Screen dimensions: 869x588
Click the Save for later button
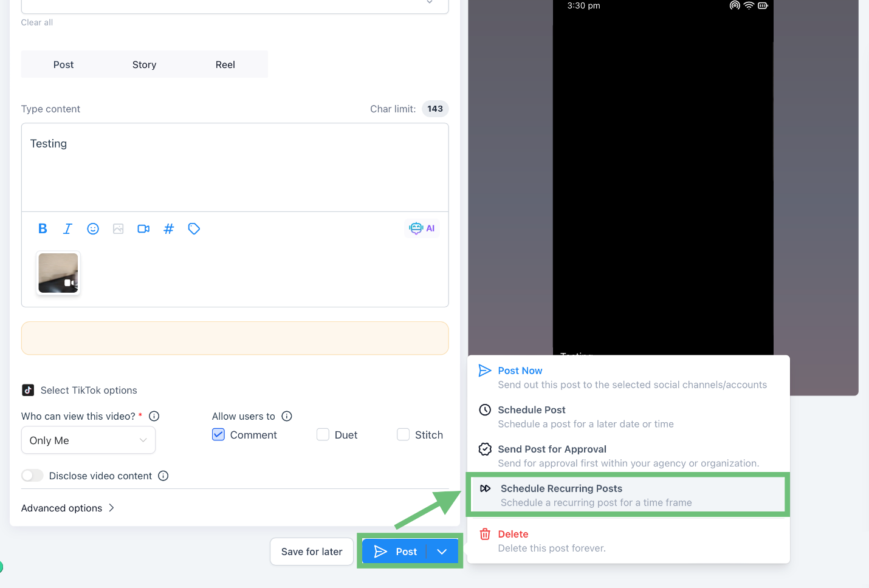coord(312,552)
